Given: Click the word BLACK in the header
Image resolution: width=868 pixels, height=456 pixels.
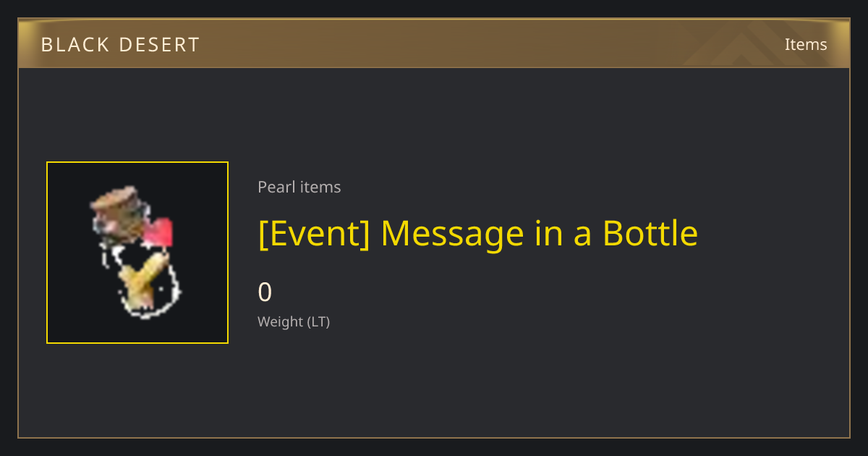Looking at the screenshot, I should (72, 45).
